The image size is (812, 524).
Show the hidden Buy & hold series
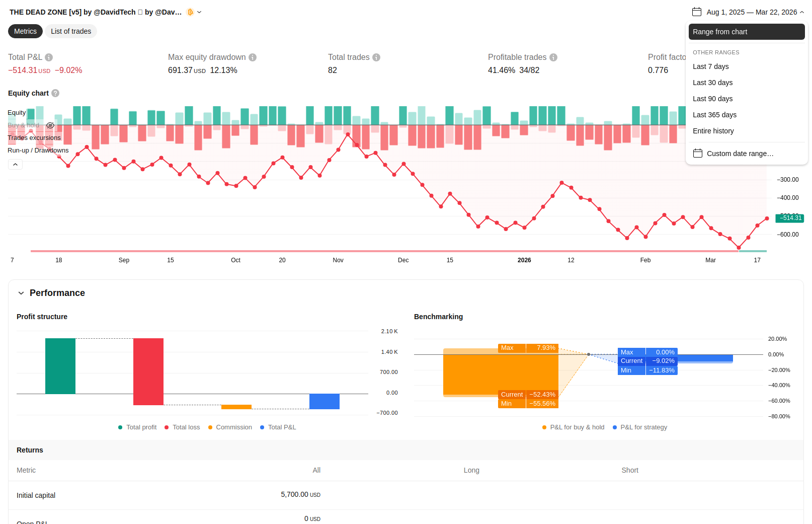(x=50, y=125)
